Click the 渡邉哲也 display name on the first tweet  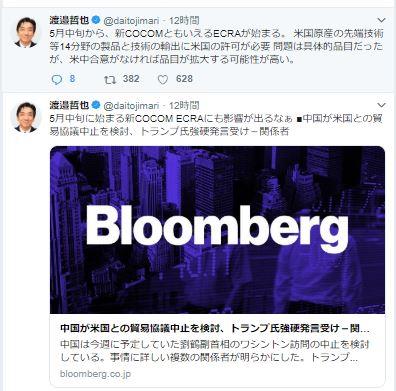[x=69, y=20]
